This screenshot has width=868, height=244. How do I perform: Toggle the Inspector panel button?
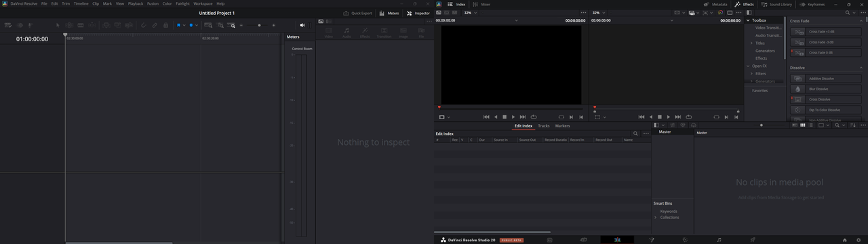(x=418, y=13)
